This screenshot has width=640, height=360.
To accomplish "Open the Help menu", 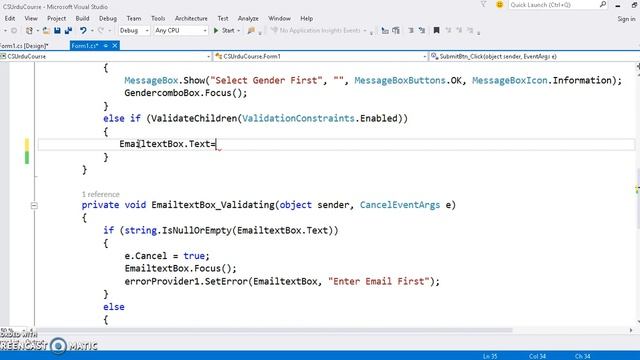I will 307,18.
